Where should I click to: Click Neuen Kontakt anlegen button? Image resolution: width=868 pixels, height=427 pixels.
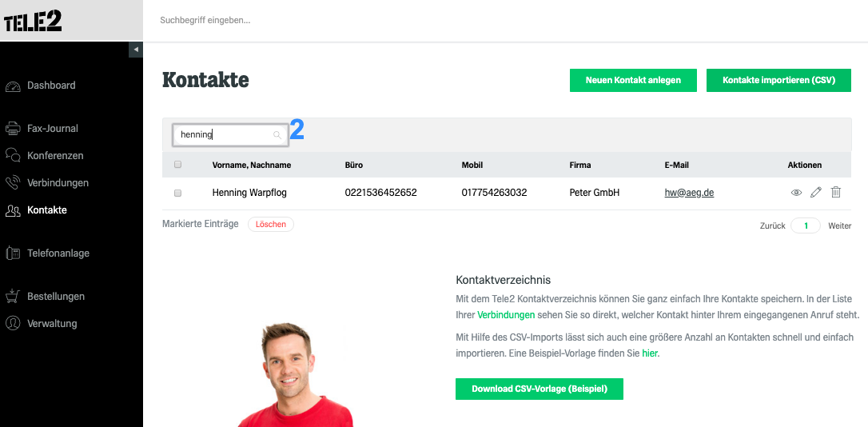coord(633,80)
